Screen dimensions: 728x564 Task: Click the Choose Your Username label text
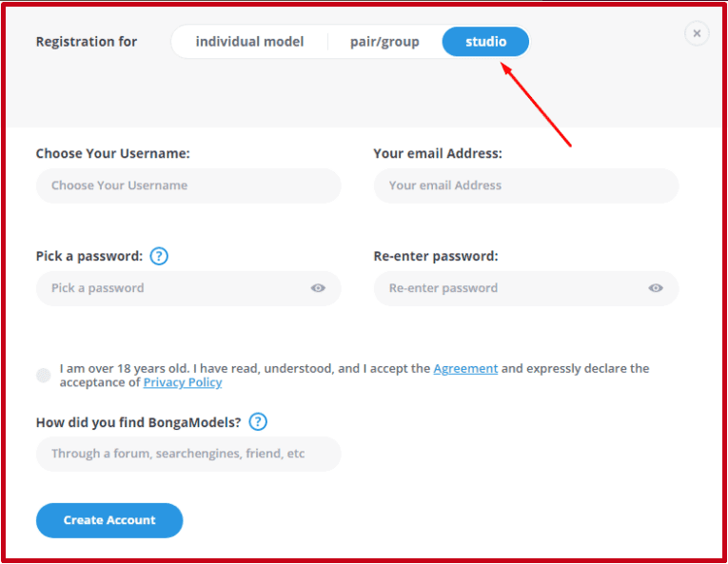(x=113, y=153)
